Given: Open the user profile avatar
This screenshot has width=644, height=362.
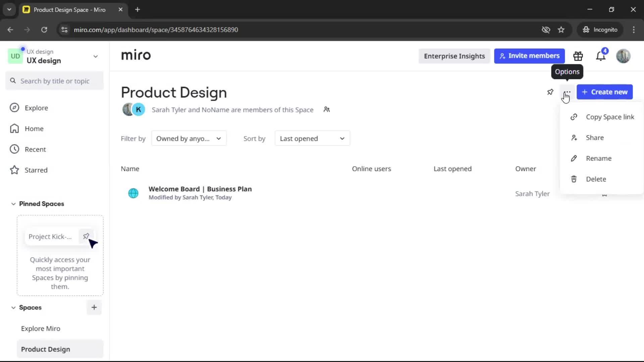Looking at the screenshot, I should (x=623, y=56).
